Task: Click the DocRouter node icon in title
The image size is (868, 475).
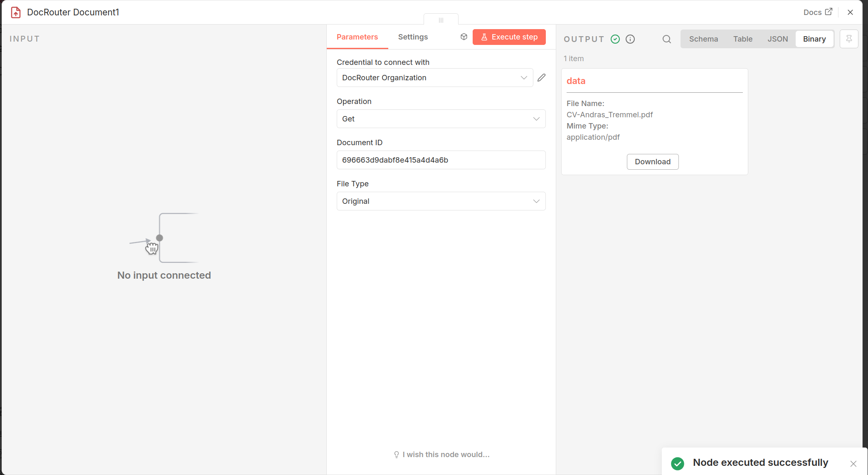Action: pyautogui.click(x=16, y=12)
